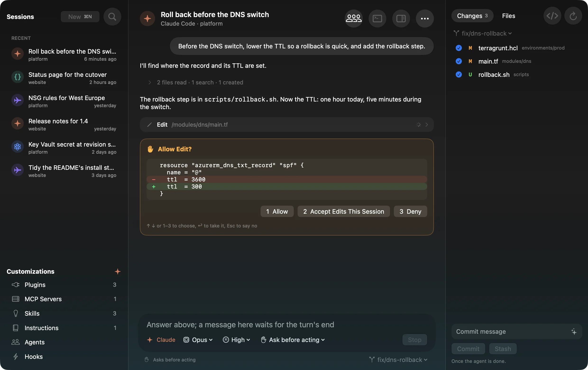Switch to the Files tab
588x370 pixels.
tap(508, 16)
